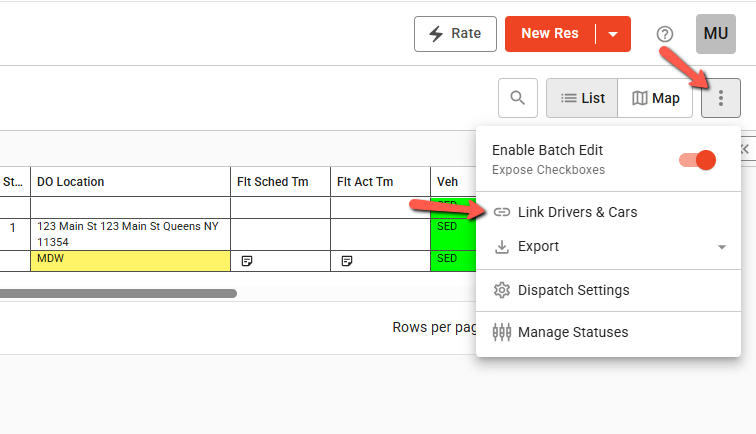The height and width of the screenshot is (434, 756).
Task: Open the help question mark icon
Action: click(665, 34)
